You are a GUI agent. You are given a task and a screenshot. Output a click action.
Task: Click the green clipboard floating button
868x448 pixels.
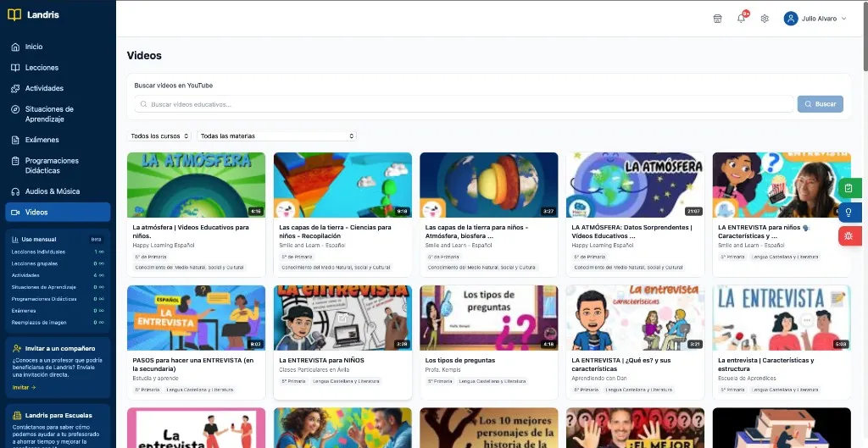pos(849,188)
